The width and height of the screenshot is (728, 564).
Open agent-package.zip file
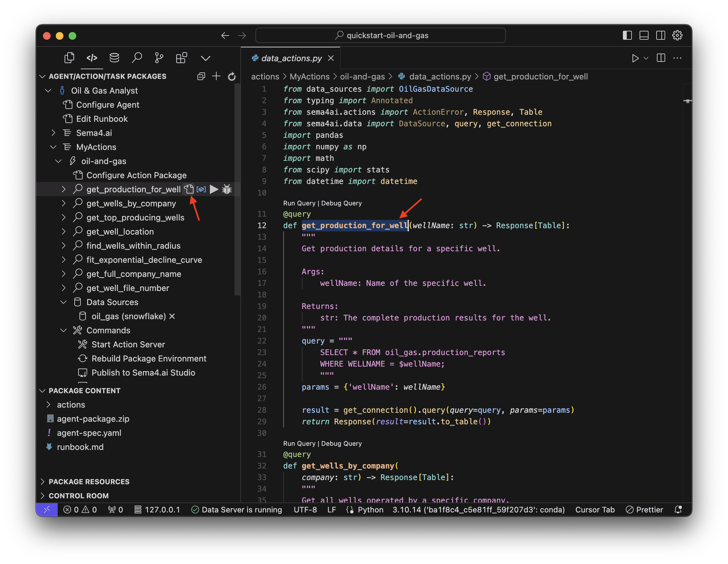(93, 419)
